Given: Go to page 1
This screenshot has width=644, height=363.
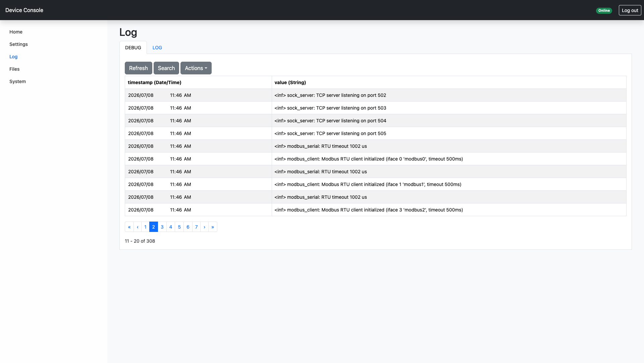Looking at the screenshot, I should tap(145, 227).
